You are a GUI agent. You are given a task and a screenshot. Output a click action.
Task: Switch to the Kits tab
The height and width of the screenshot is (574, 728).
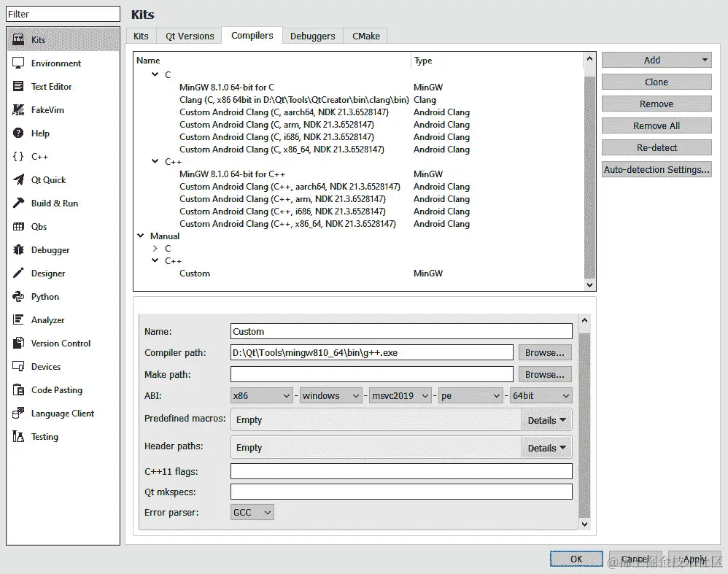point(141,36)
